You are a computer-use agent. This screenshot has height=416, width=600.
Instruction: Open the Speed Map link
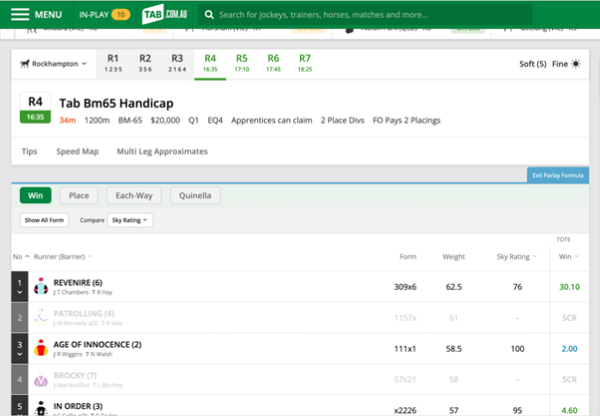[x=77, y=151]
